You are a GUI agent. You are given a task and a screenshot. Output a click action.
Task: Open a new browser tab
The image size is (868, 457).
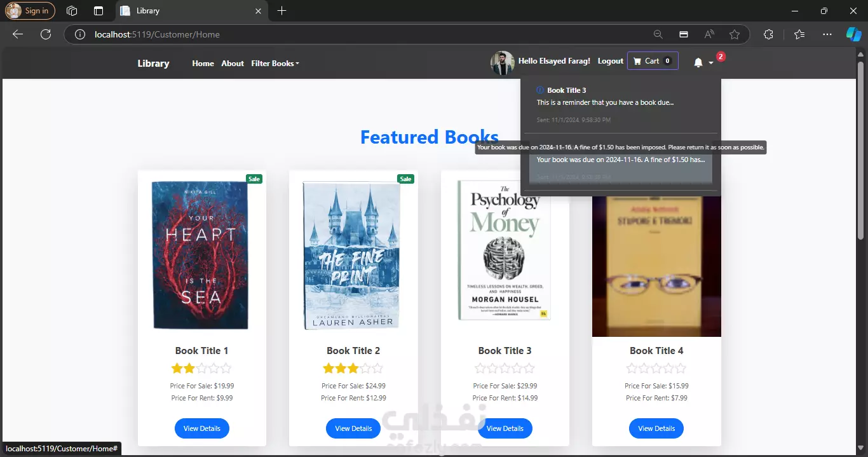coord(282,11)
